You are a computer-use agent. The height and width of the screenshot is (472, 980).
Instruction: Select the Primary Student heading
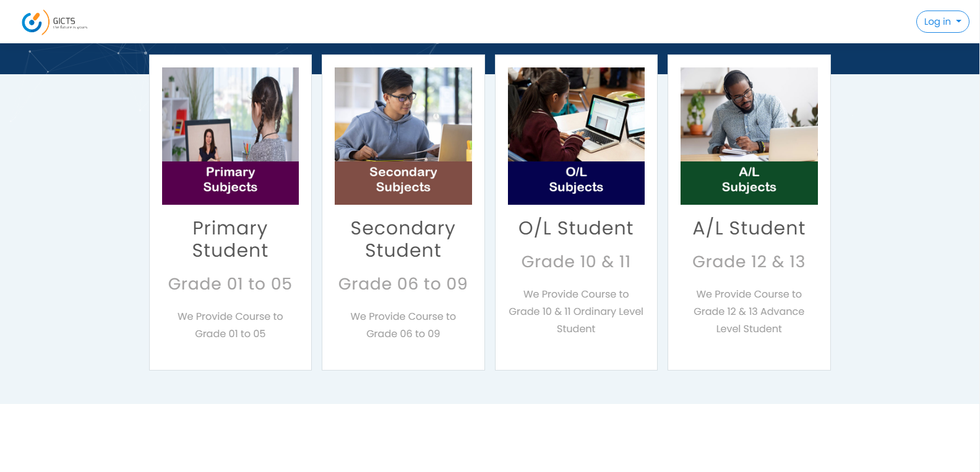point(230,239)
